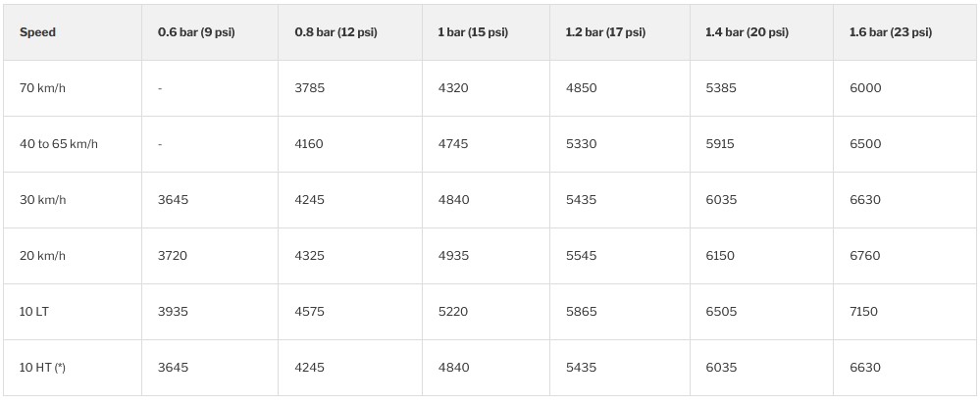Select the 7150 value cell

[x=864, y=312]
